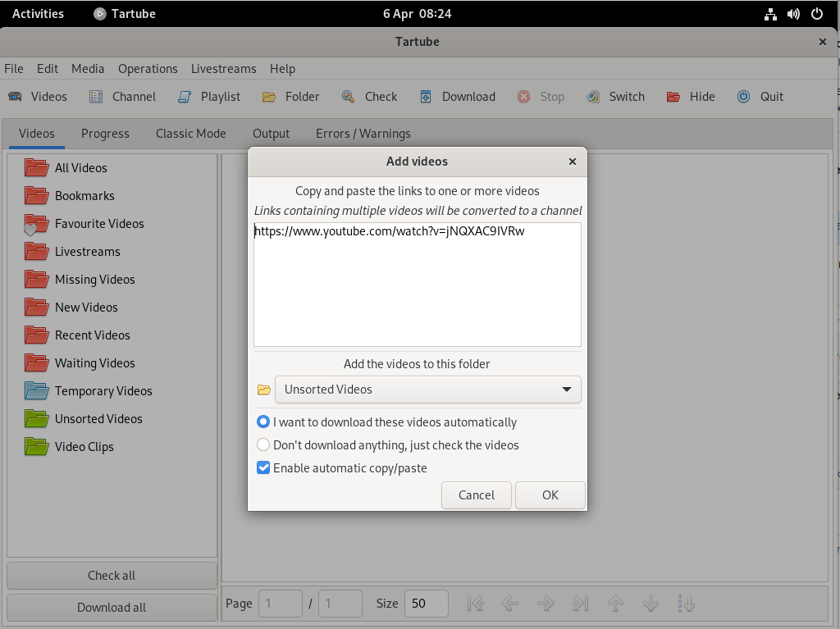840x629 pixels.
Task: Select the New Videos folder icon
Action: pos(36,307)
